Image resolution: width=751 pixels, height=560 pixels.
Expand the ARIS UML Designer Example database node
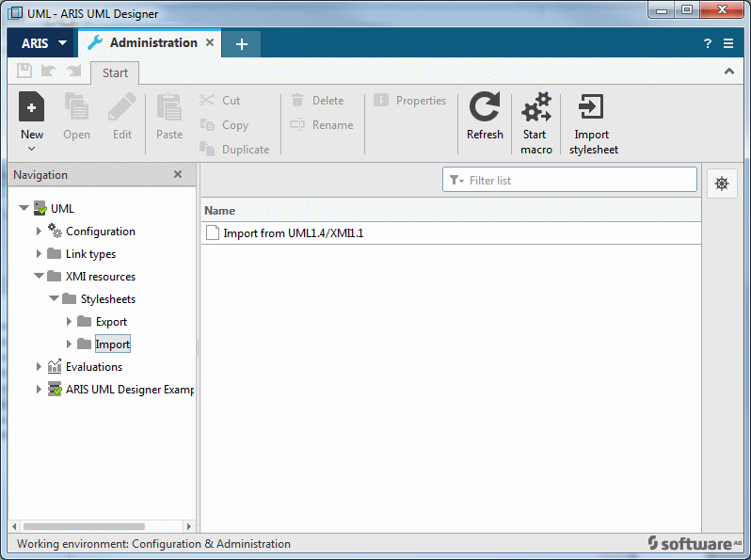point(39,389)
